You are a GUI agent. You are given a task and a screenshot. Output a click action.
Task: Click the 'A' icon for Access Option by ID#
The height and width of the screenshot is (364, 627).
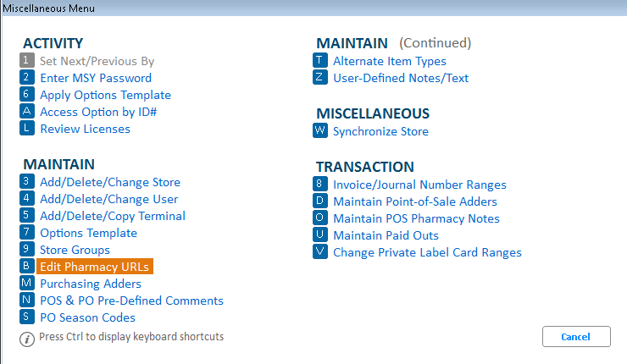(x=26, y=112)
